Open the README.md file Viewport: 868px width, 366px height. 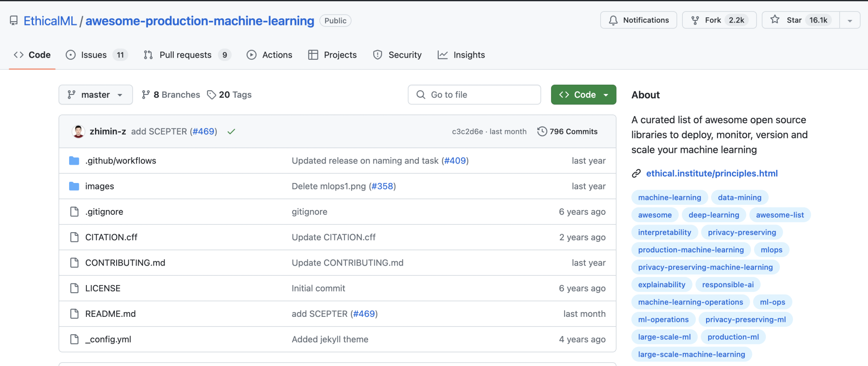coord(111,313)
